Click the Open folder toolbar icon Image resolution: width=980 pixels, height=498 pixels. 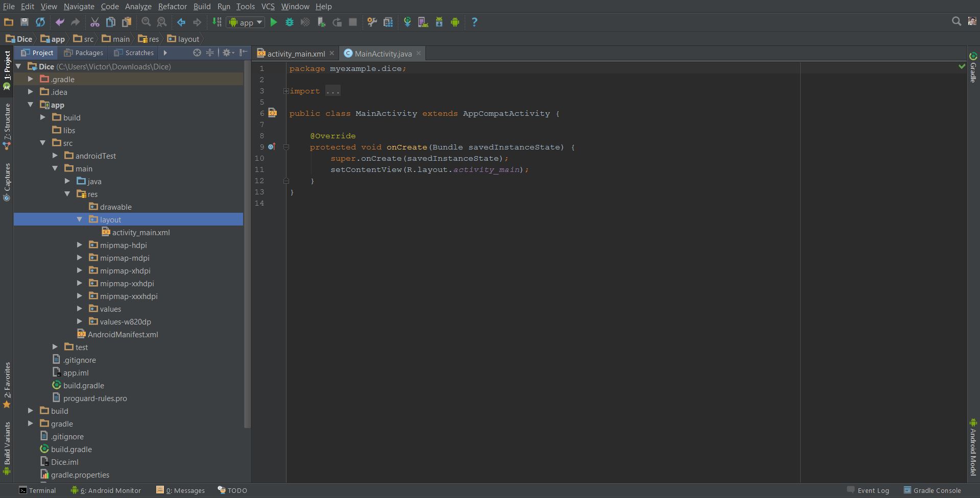coord(9,22)
